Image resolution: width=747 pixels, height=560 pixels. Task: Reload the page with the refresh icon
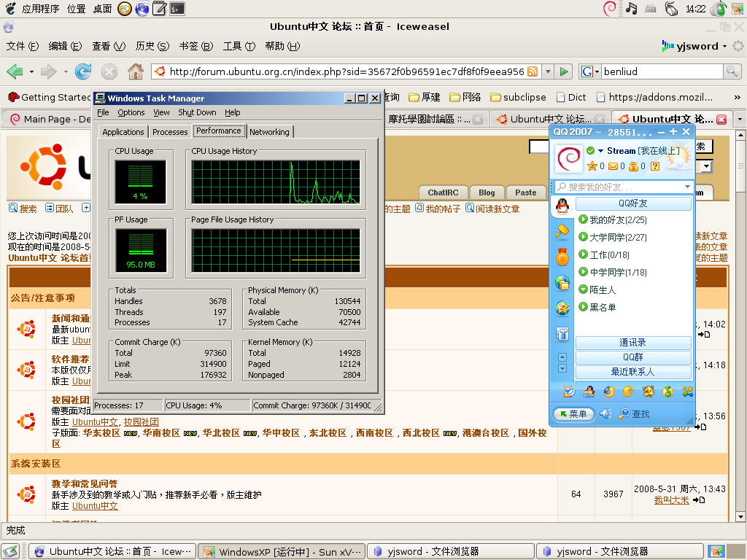tap(83, 72)
